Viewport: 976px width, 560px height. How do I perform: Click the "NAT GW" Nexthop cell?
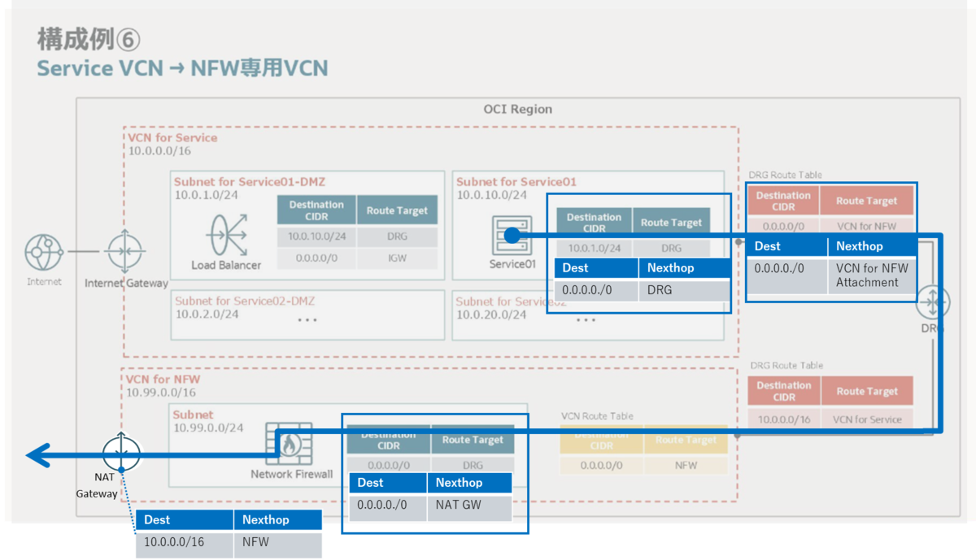[469, 507]
